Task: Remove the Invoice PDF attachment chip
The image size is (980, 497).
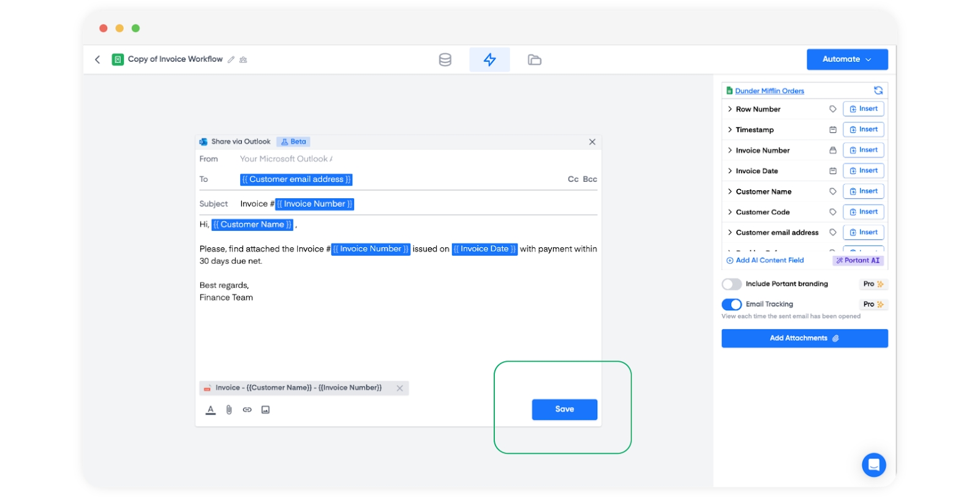Action: click(x=400, y=388)
